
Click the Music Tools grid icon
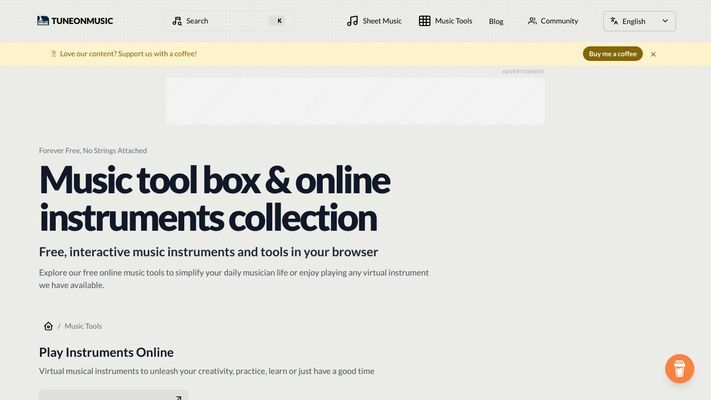click(x=425, y=21)
